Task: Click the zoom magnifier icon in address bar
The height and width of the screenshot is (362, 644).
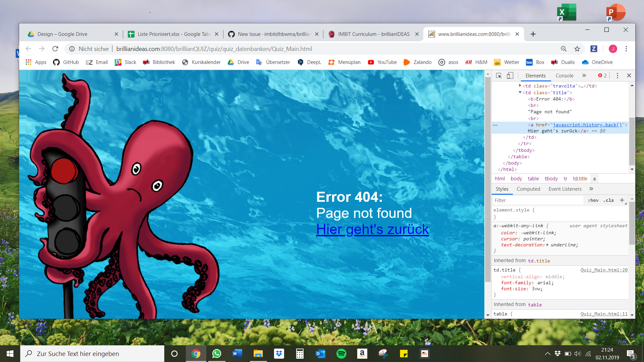Action: coord(563,49)
